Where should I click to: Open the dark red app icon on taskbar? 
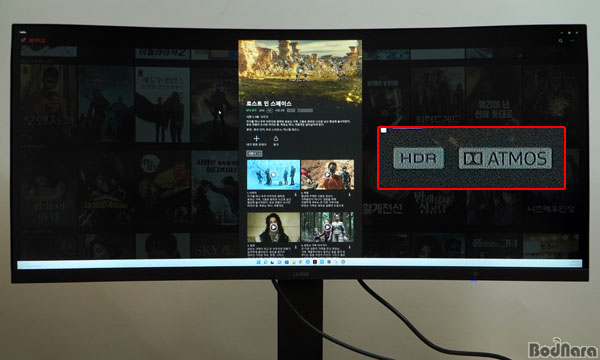(x=315, y=262)
